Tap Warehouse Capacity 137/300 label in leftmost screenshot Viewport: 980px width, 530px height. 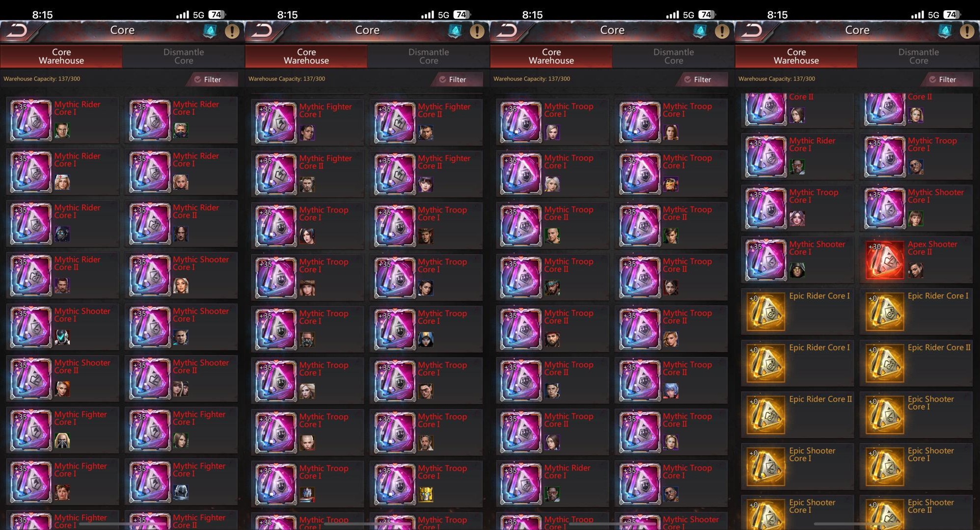(x=42, y=79)
